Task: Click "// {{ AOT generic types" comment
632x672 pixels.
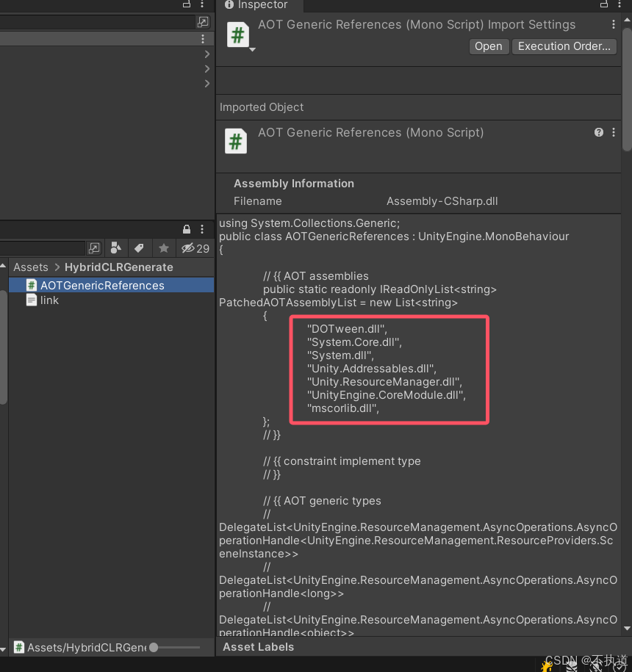Action: (322, 501)
